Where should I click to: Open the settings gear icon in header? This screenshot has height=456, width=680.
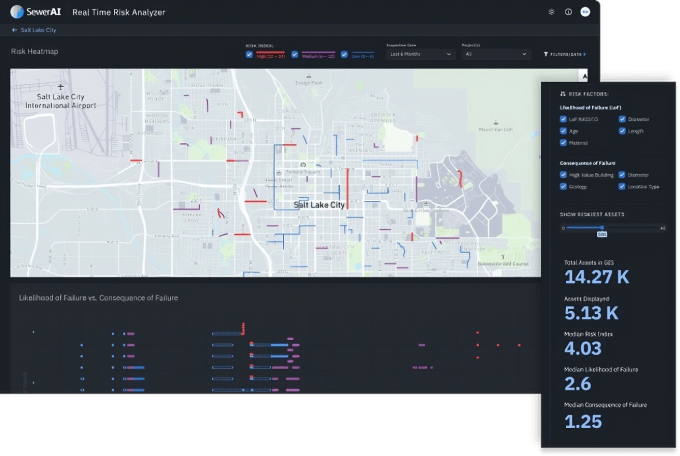pos(551,12)
